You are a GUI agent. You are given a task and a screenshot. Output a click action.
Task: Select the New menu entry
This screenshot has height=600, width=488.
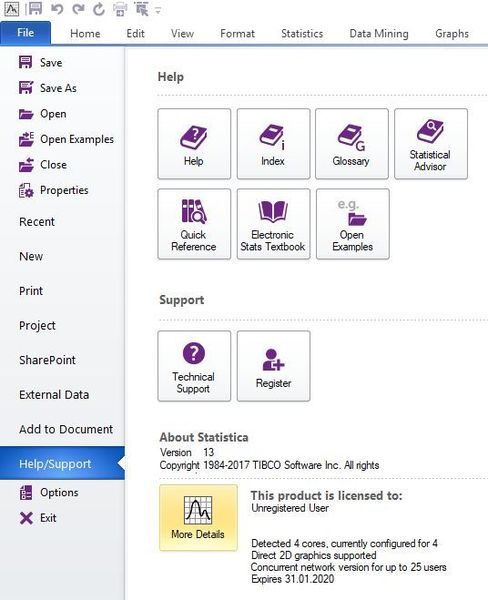click(x=31, y=256)
